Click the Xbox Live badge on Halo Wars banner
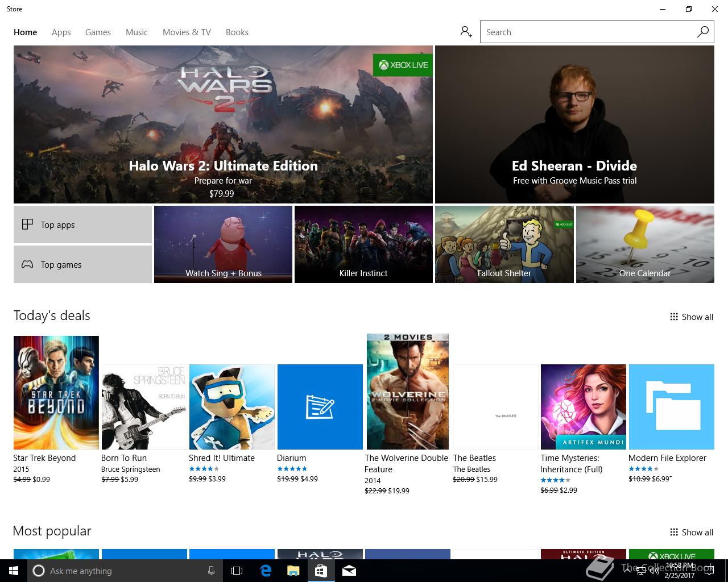 [x=403, y=65]
